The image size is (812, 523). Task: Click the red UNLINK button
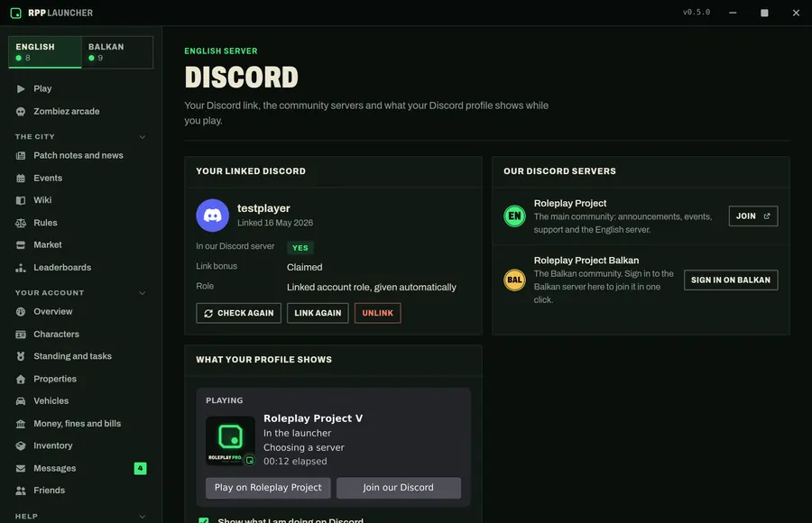(x=377, y=313)
